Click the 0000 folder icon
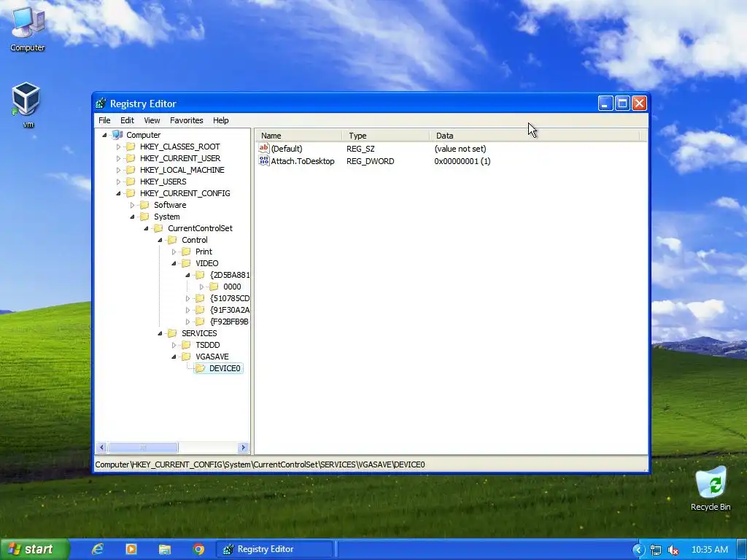This screenshot has width=747, height=560. [214, 286]
